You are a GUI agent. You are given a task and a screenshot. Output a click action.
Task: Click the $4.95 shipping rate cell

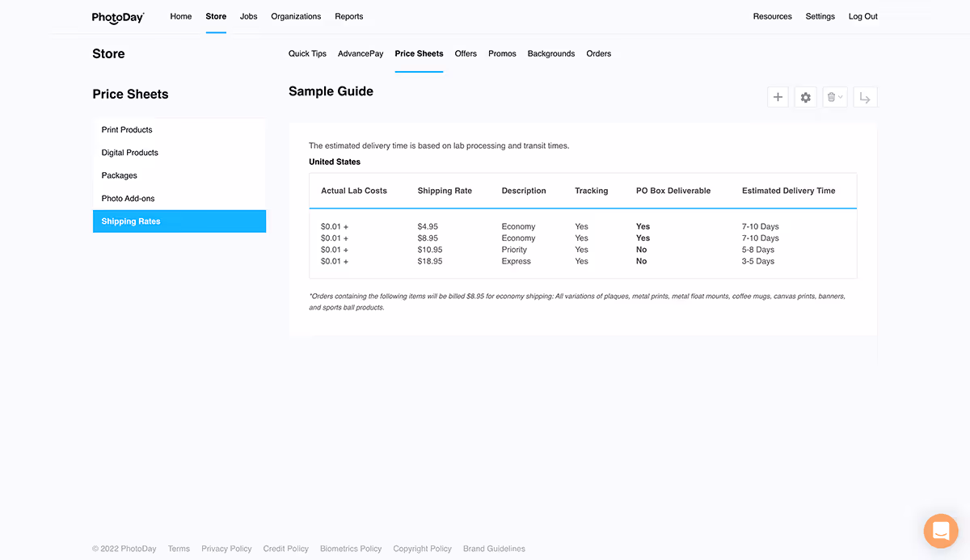(428, 227)
